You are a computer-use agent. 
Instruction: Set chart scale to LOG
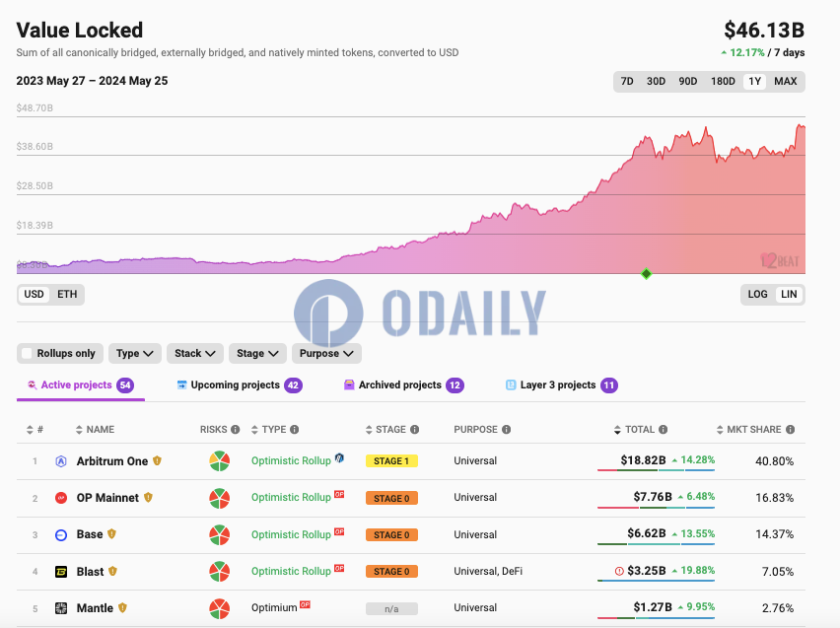757,294
